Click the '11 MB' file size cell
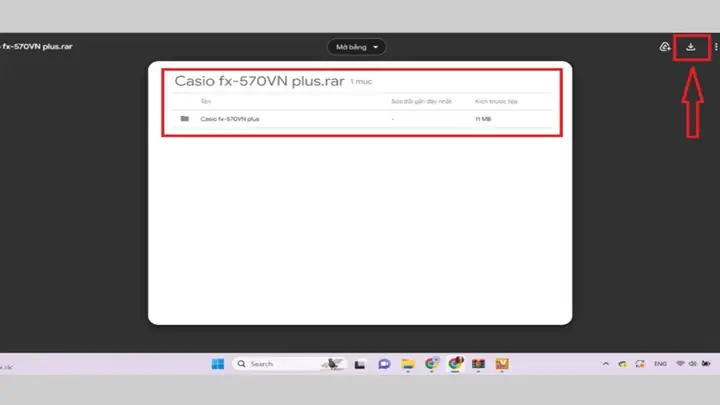This screenshot has width=720, height=405. (x=483, y=119)
